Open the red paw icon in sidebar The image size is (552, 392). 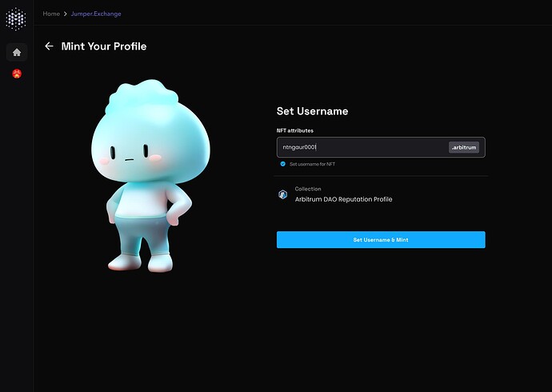click(17, 74)
